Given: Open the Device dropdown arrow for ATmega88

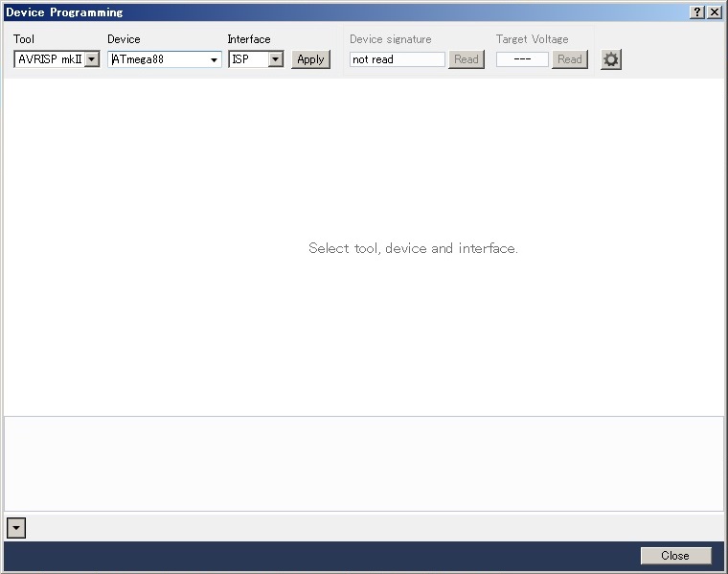Looking at the screenshot, I should 214,60.
